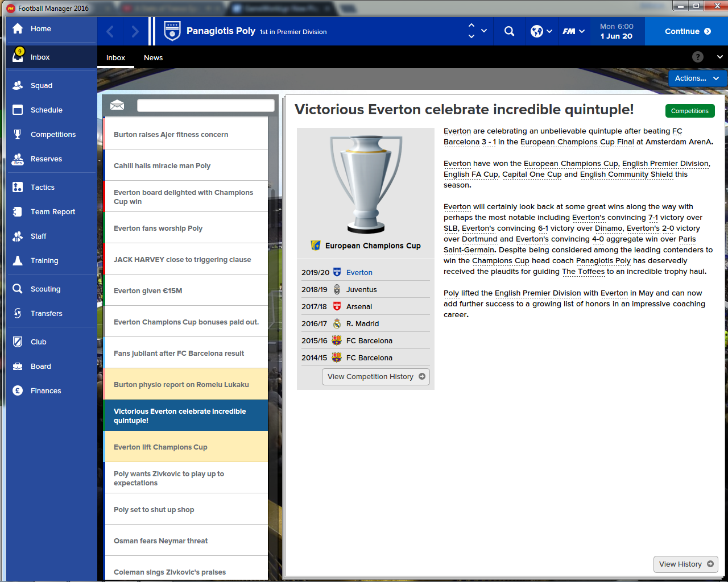The height and width of the screenshot is (582, 728).
Task: Open Everton board delighted with Champions Cup win
Action: click(185, 197)
